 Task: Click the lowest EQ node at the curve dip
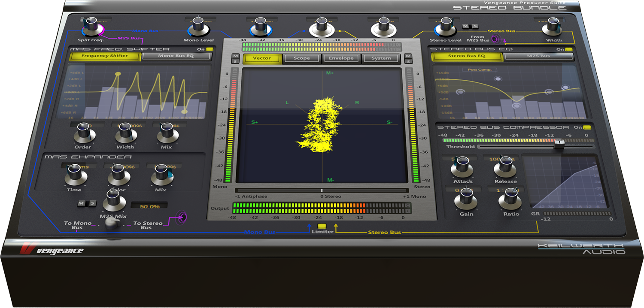point(516,105)
